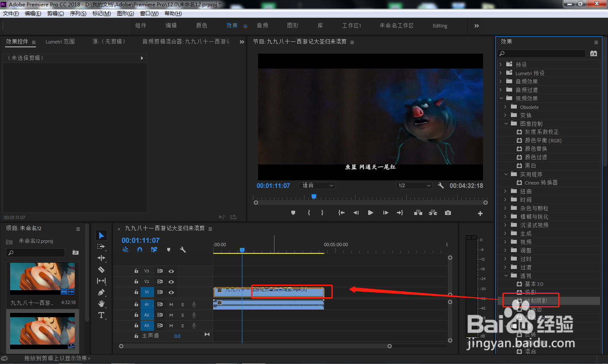The image size is (608, 364).
Task: Collapse the 视频效果 folder
Action: click(x=501, y=98)
